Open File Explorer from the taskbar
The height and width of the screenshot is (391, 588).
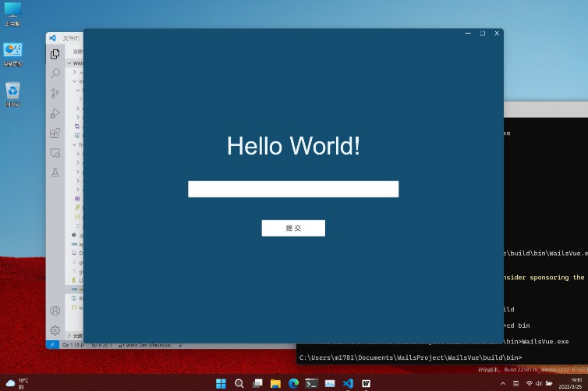point(275,383)
